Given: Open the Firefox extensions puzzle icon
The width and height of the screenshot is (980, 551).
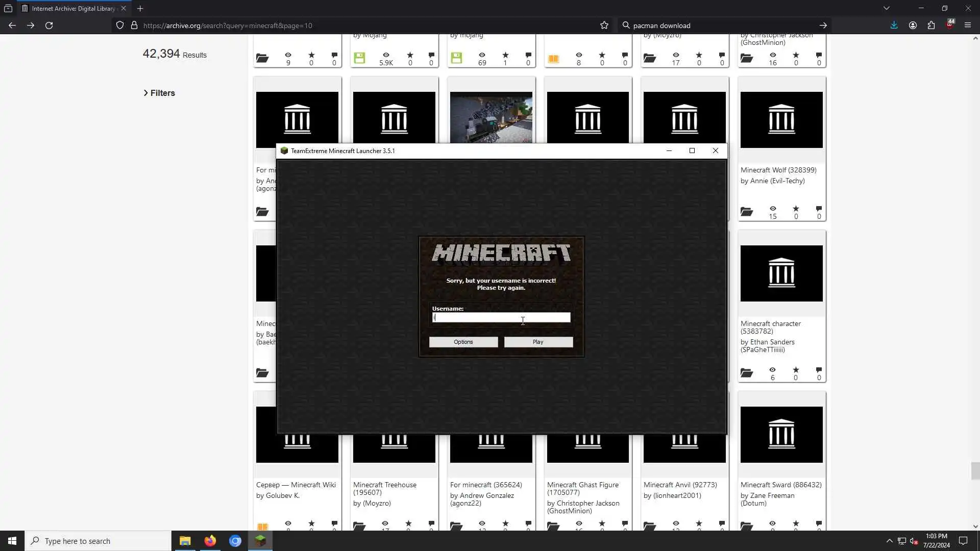Looking at the screenshot, I should pos(931,26).
